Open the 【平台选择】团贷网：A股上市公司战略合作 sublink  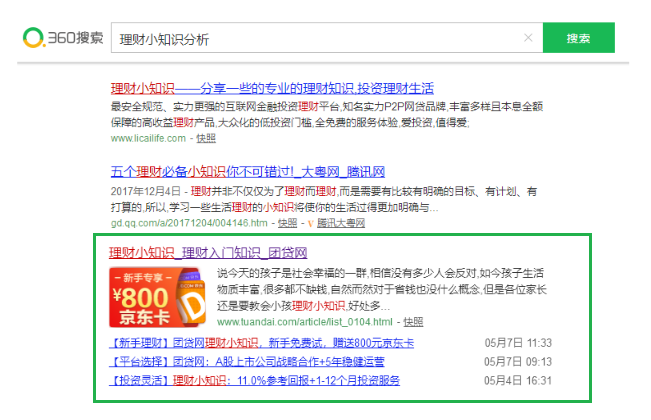247,362
